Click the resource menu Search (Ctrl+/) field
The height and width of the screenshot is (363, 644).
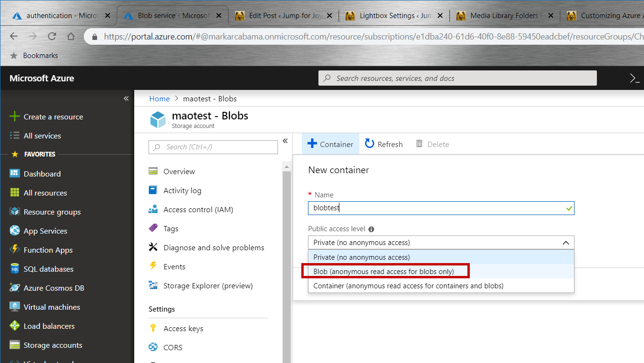point(213,147)
